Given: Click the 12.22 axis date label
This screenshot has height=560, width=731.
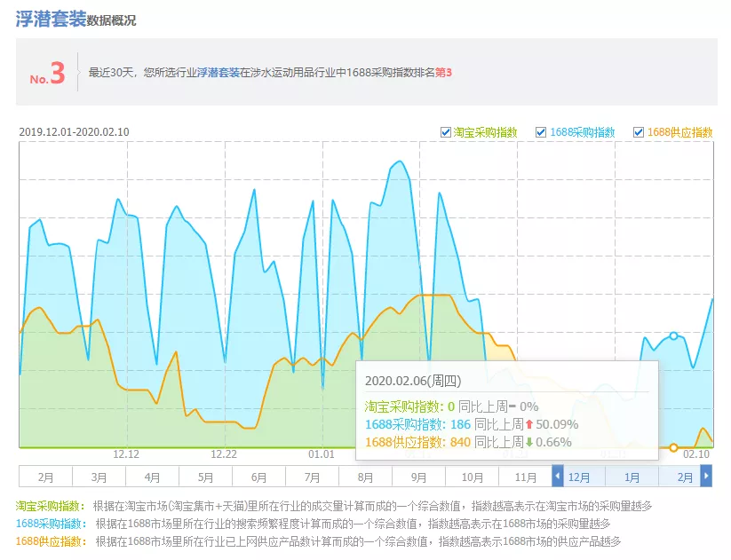Looking at the screenshot, I should click(x=224, y=454).
